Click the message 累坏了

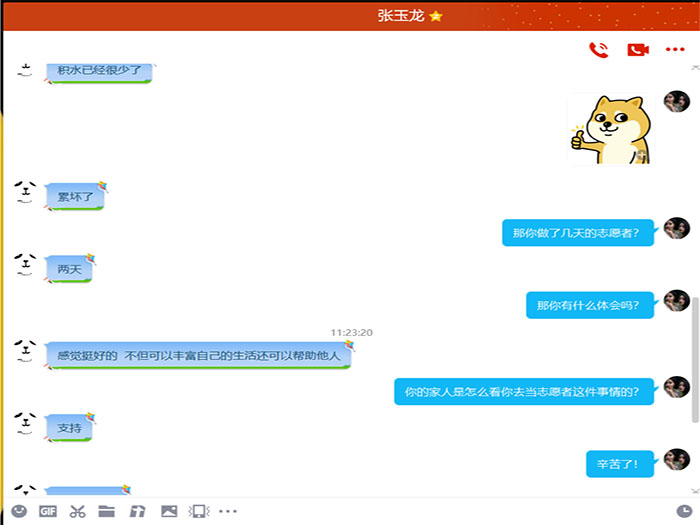point(75,196)
